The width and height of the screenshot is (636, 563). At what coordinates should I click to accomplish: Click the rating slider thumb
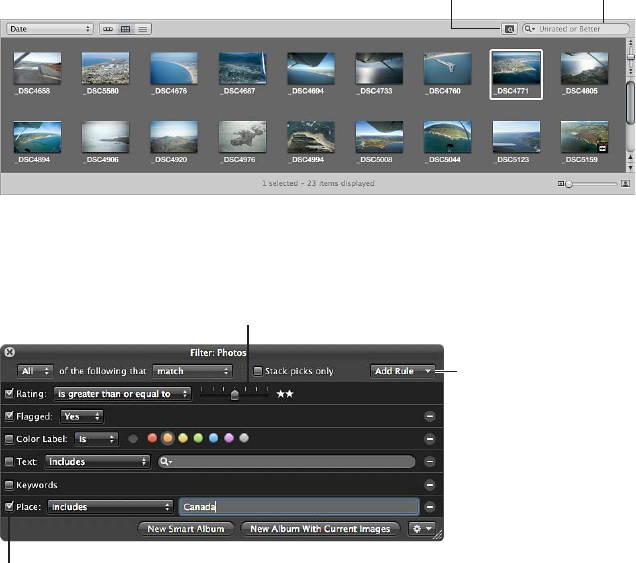234,394
